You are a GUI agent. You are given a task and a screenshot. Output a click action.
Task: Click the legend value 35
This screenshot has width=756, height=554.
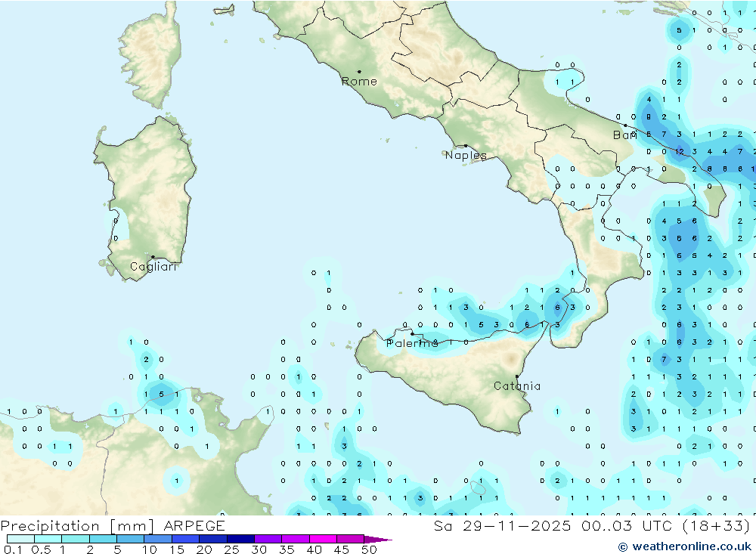pos(287,549)
